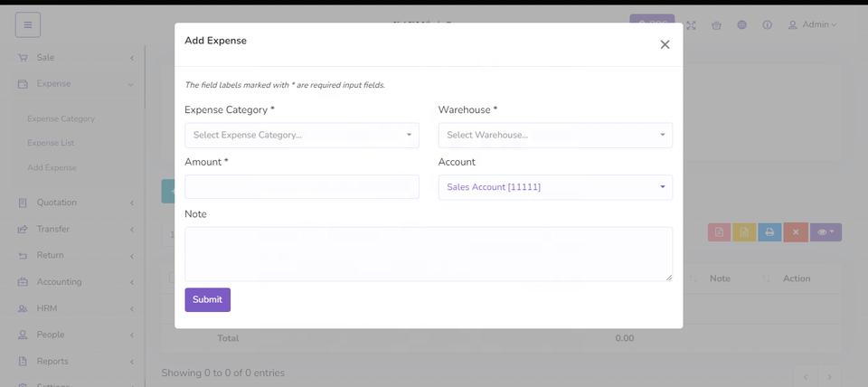Open the column visibility eye dropdown

pos(826,232)
